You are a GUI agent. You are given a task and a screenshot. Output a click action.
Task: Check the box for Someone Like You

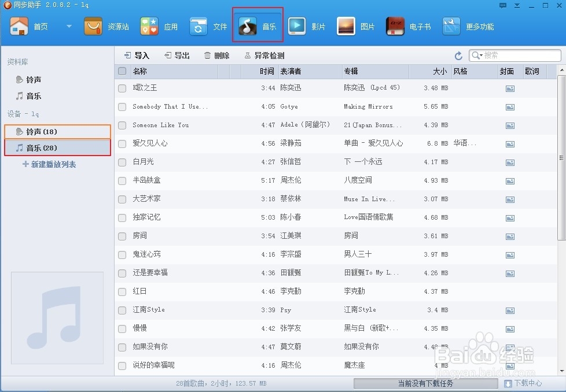pyautogui.click(x=122, y=125)
